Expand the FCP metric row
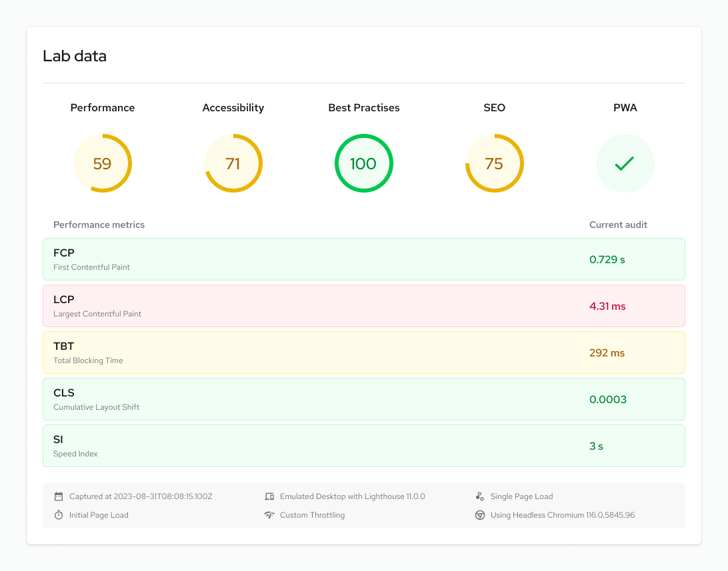The width and height of the screenshot is (728, 571). [363, 259]
